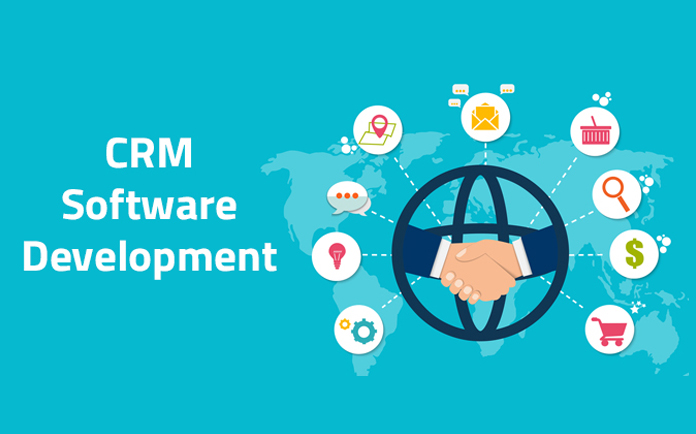This screenshot has width=696, height=434.
Task: Click white bubbles beside the dollar icon
Action: click(662, 242)
